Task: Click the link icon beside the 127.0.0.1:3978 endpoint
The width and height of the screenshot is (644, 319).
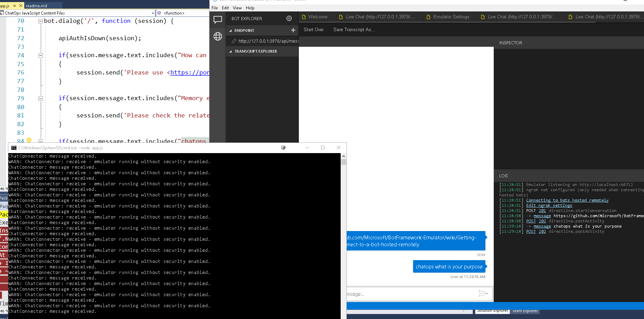Action: (233, 41)
